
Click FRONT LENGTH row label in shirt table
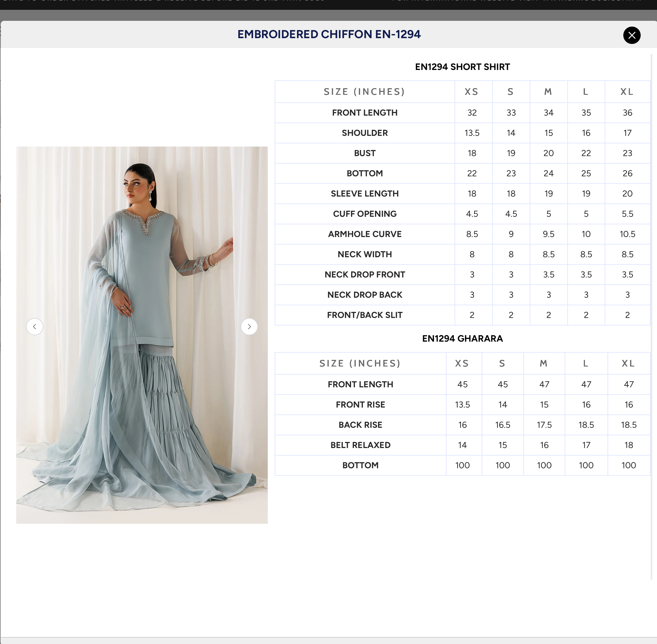[365, 113]
